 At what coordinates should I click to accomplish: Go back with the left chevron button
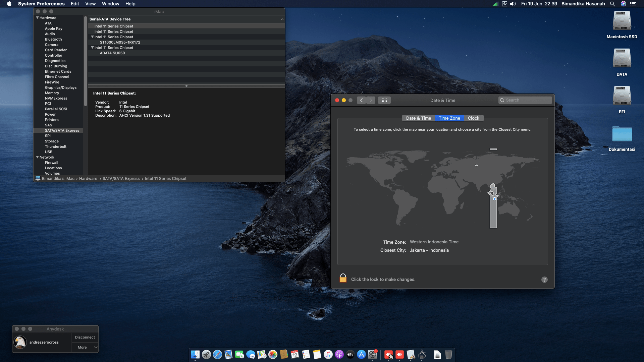361,100
